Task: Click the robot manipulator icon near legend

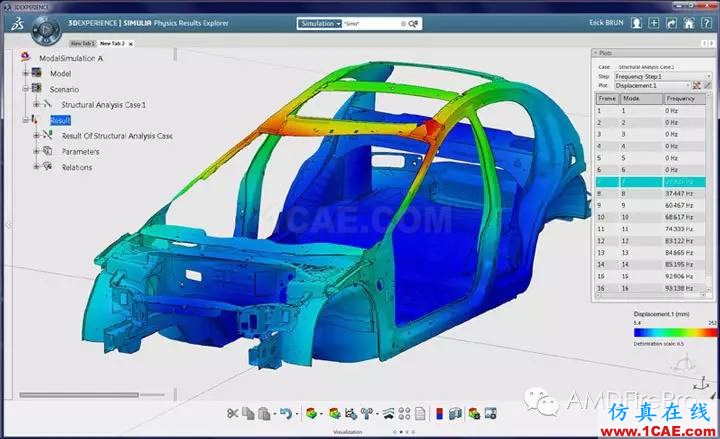Action: (x=681, y=363)
